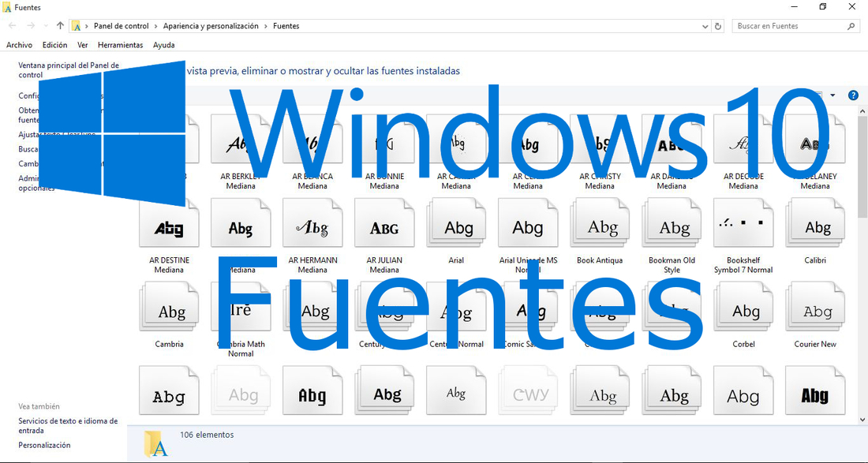Open the Personalización link
The width and height of the screenshot is (868, 463).
[x=44, y=445]
